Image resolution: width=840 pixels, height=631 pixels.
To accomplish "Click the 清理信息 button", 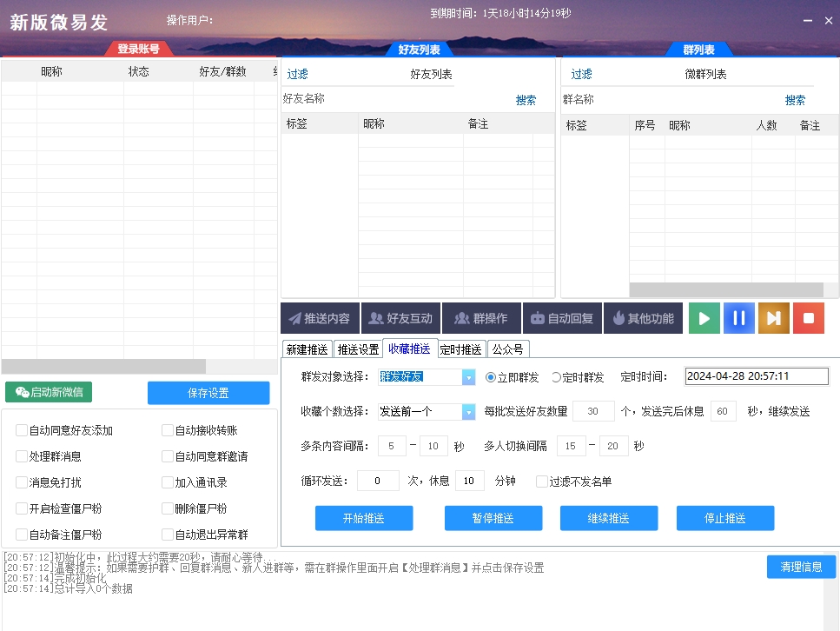I will click(x=800, y=566).
